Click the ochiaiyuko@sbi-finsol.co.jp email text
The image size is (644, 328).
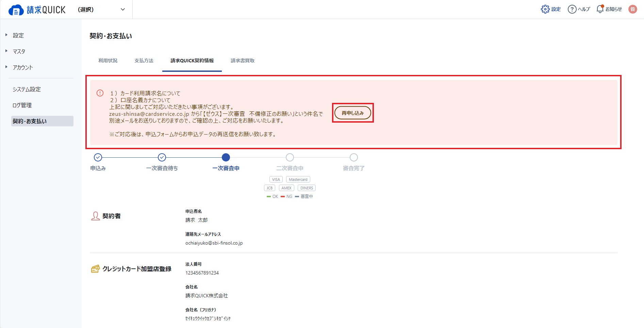[x=214, y=243]
